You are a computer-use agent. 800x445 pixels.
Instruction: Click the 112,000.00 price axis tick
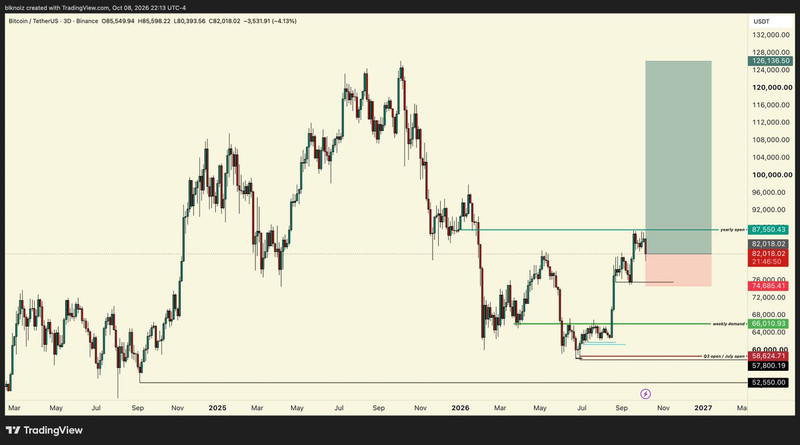tap(771, 122)
